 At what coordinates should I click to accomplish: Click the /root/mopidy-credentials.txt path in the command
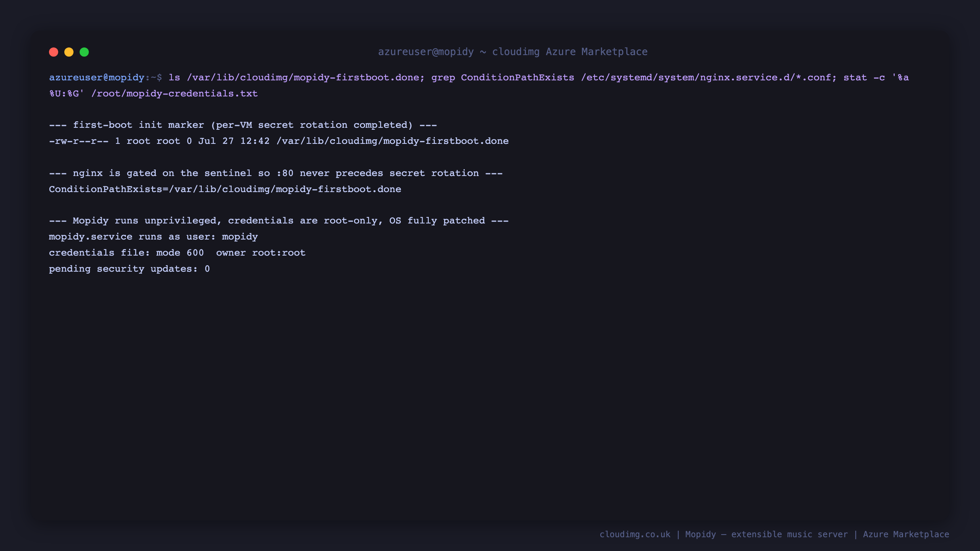point(175,94)
